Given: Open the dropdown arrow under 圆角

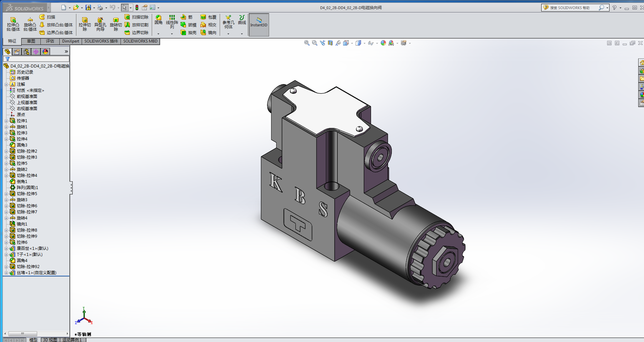Looking at the screenshot, I should click(158, 34).
